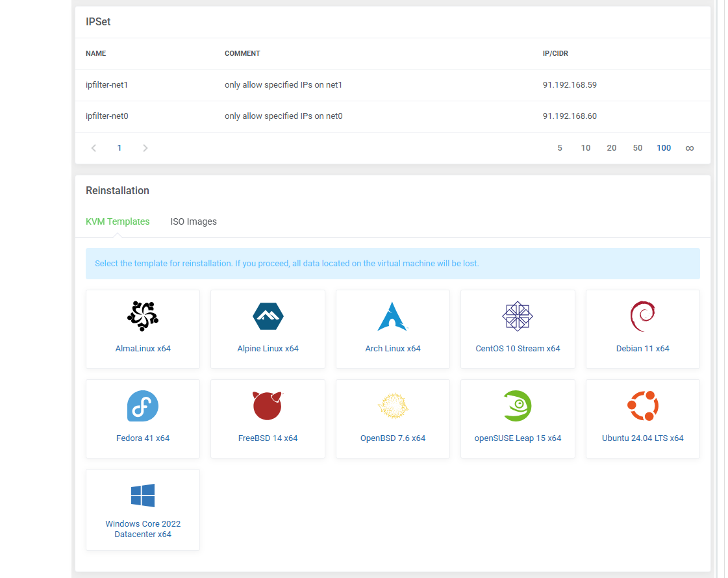Screen dimensions: 728x578
Task: Choose OpenBSD 7.6 x64 label
Action: click(393, 438)
